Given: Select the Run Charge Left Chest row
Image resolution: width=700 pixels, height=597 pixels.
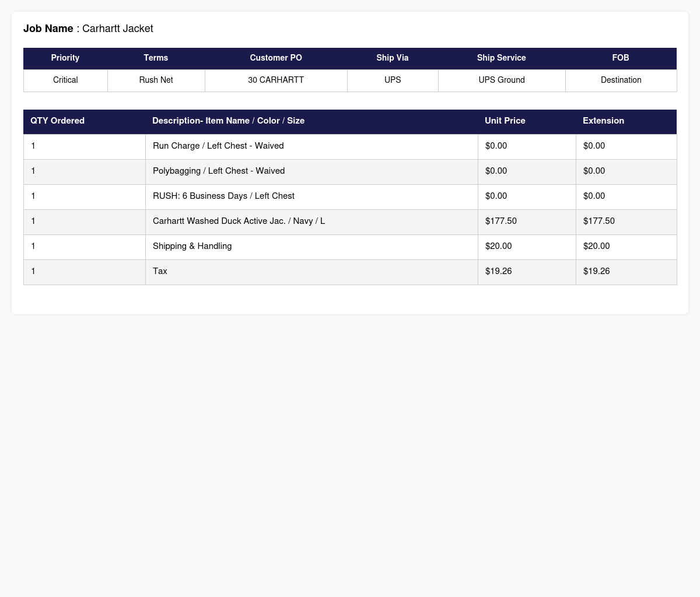Looking at the screenshot, I should pos(350,146).
